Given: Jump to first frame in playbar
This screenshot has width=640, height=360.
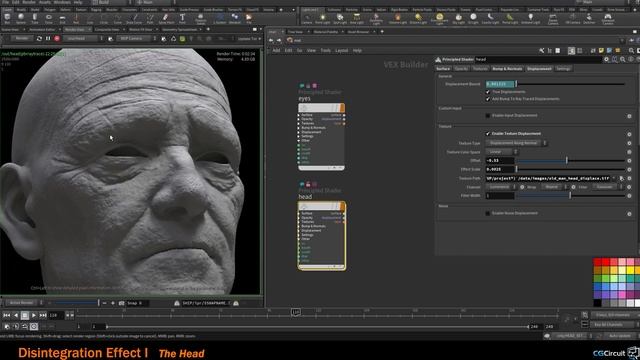Looking at the screenshot, I should pyautogui.click(x=7, y=315).
